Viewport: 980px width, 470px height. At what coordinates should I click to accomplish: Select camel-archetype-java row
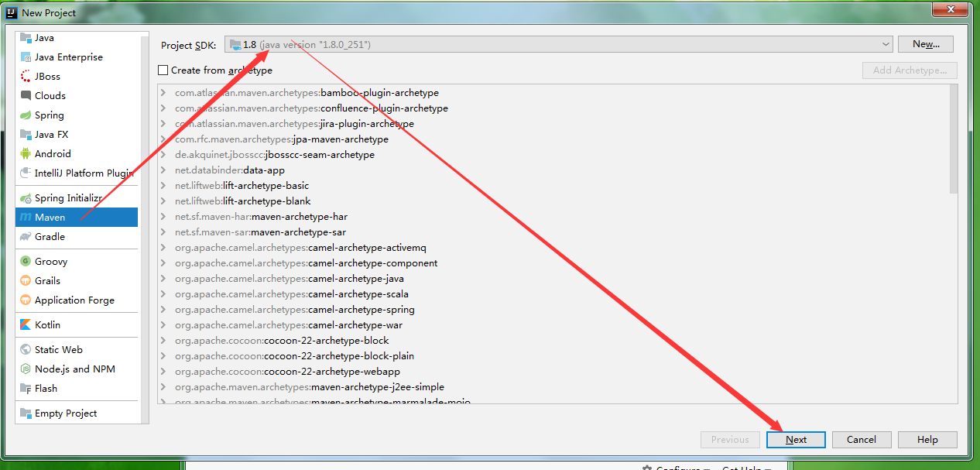[x=553, y=279]
